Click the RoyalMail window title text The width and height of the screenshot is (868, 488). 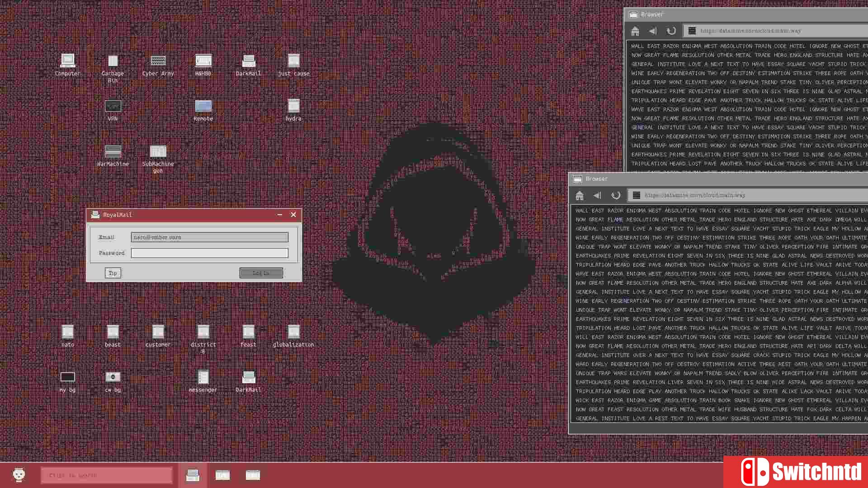(118, 215)
